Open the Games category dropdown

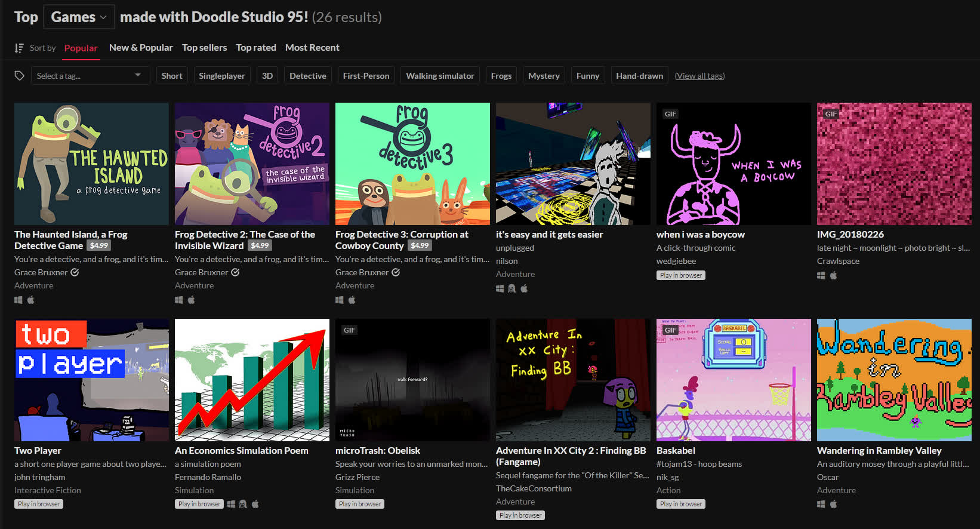click(79, 17)
